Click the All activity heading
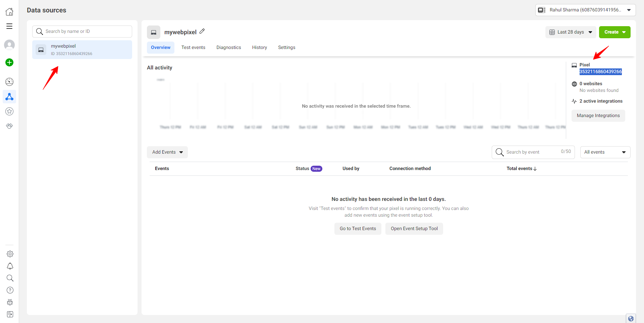Viewport: 644px width, 323px height. click(160, 68)
